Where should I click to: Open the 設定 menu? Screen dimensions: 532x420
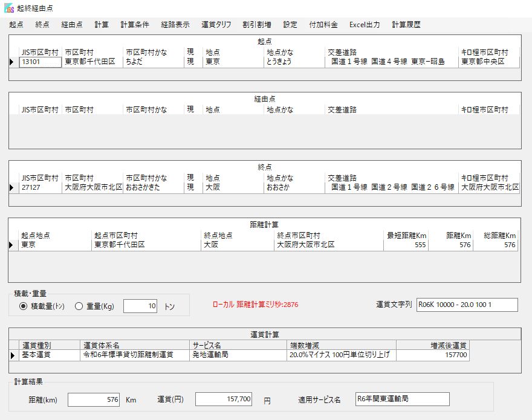288,24
